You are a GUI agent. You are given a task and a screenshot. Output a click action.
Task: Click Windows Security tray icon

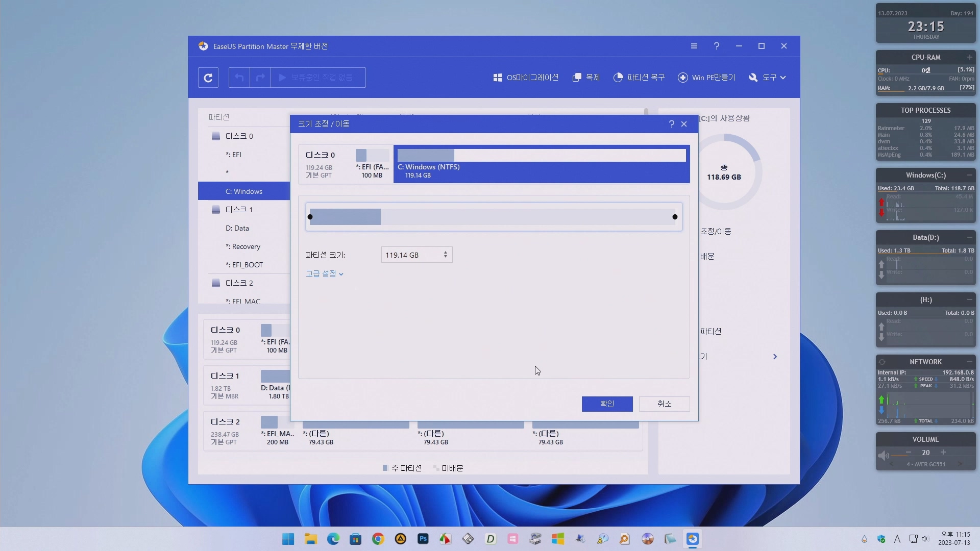pyautogui.click(x=881, y=539)
